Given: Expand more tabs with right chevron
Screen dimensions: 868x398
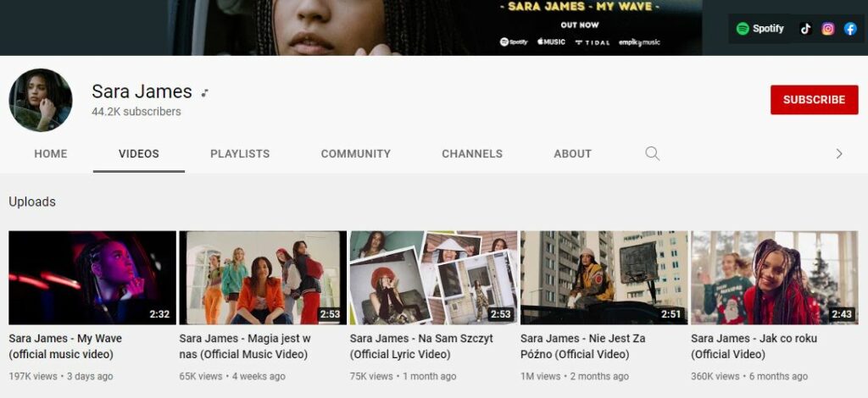Looking at the screenshot, I should (x=838, y=153).
